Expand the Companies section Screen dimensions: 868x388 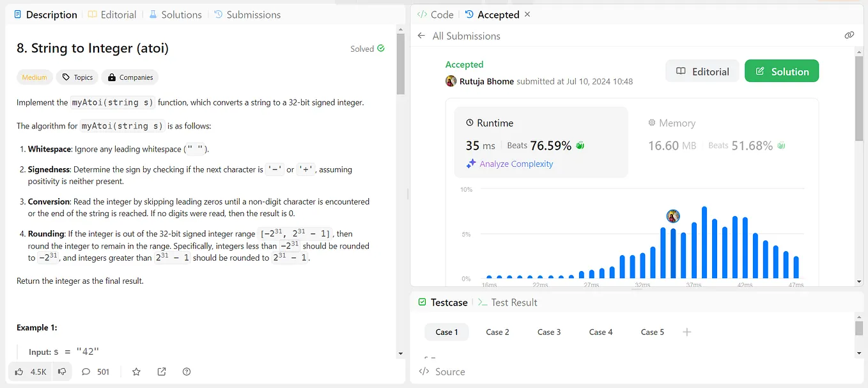coord(130,77)
